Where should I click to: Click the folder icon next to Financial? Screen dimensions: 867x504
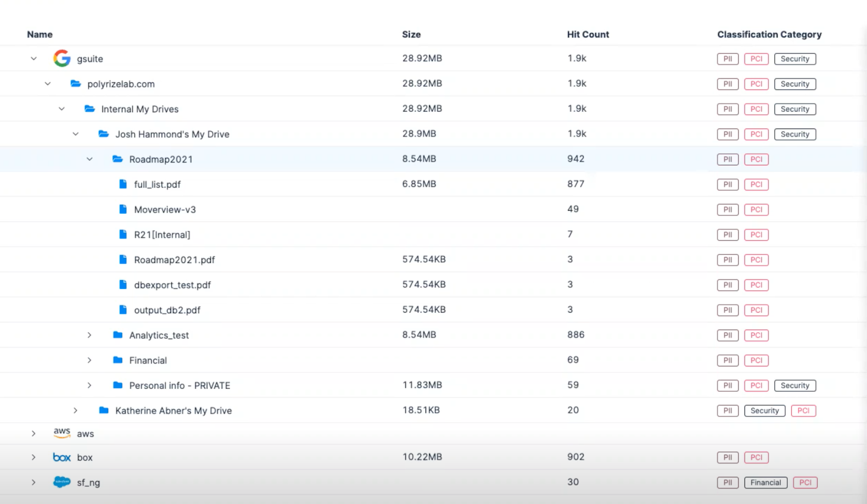coord(118,360)
